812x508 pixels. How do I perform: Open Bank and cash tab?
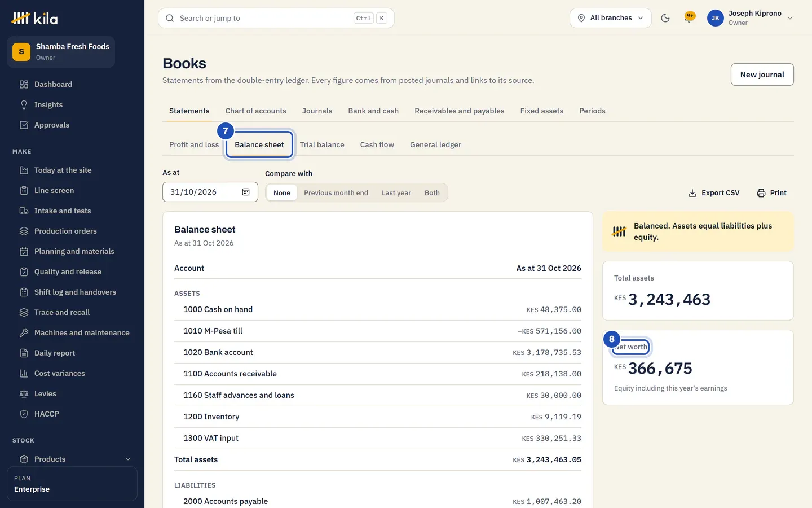tap(373, 111)
